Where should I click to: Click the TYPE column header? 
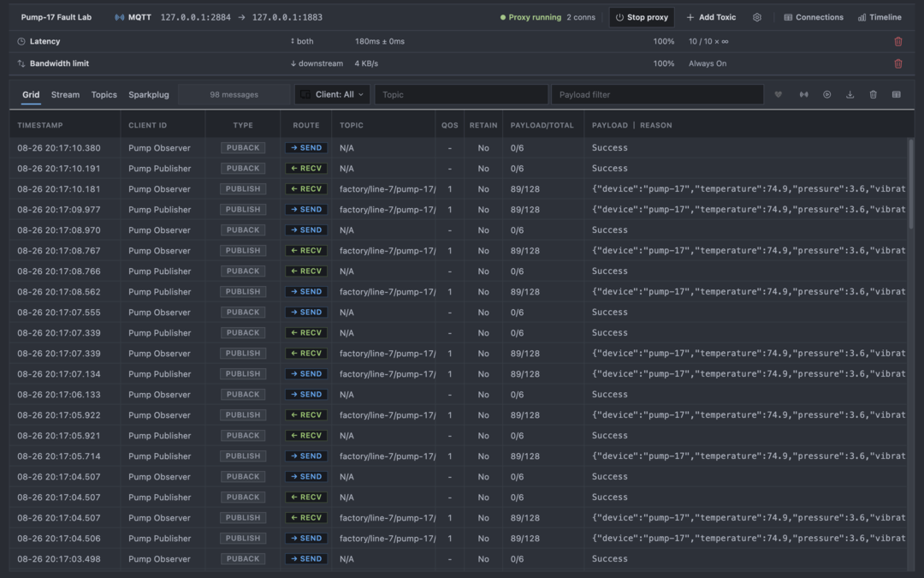click(243, 125)
